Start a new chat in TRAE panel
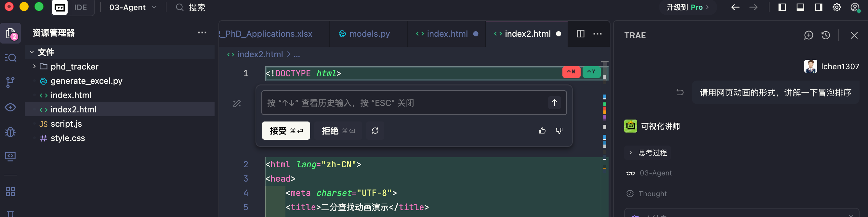The image size is (868, 217). (x=809, y=35)
